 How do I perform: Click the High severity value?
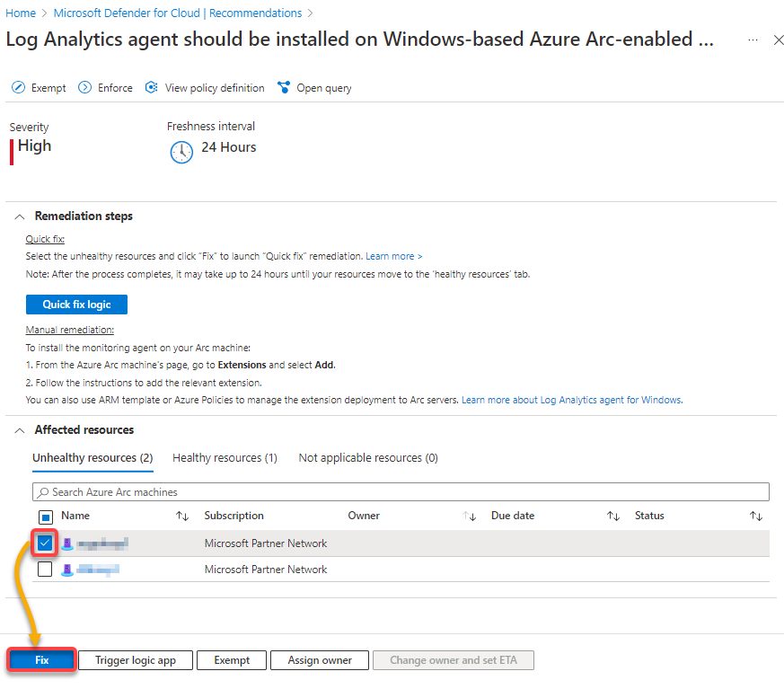(x=34, y=146)
